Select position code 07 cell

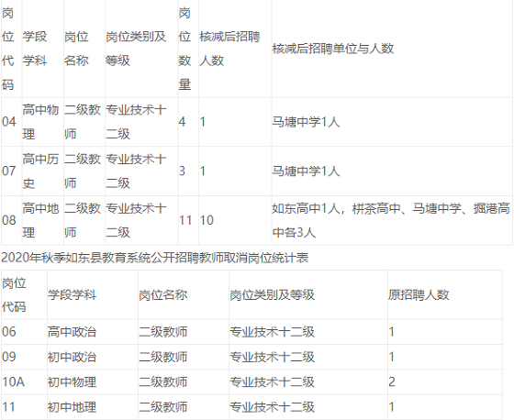click(x=11, y=171)
